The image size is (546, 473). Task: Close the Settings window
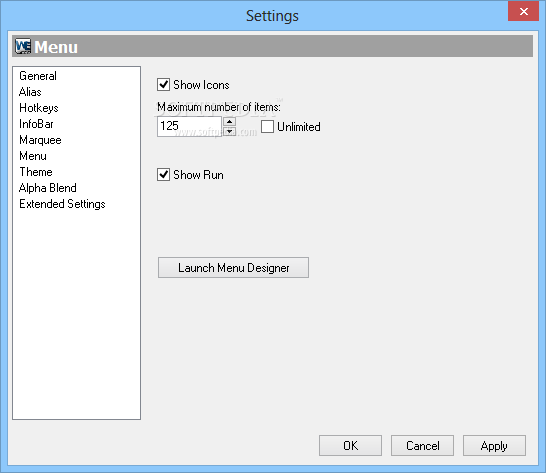[x=523, y=11]
